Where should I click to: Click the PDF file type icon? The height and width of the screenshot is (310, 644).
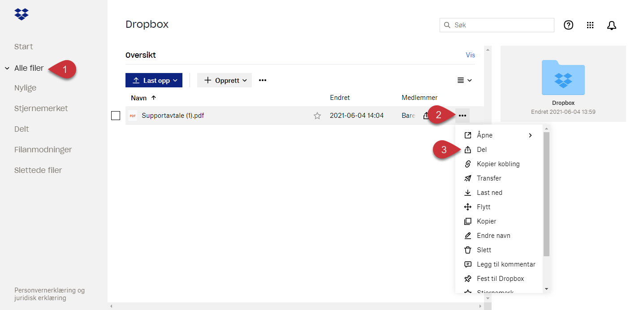point(133,116)
